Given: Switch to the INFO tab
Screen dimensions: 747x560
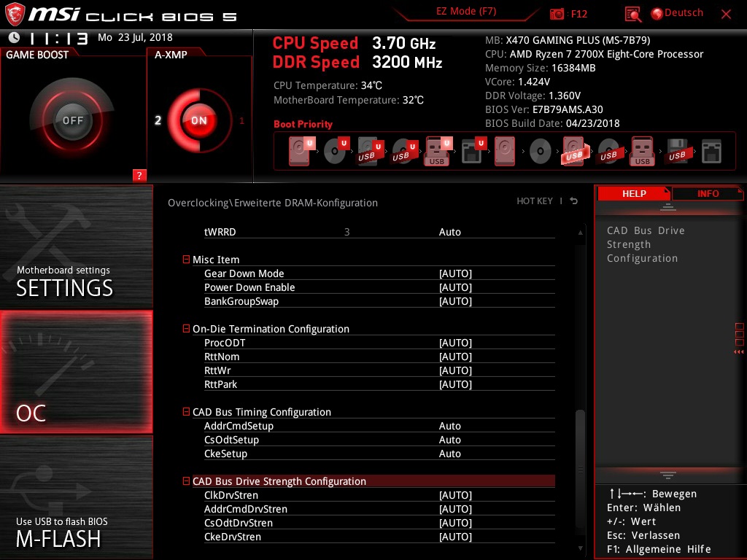Looking at the screenshot, I should (708, 193).
